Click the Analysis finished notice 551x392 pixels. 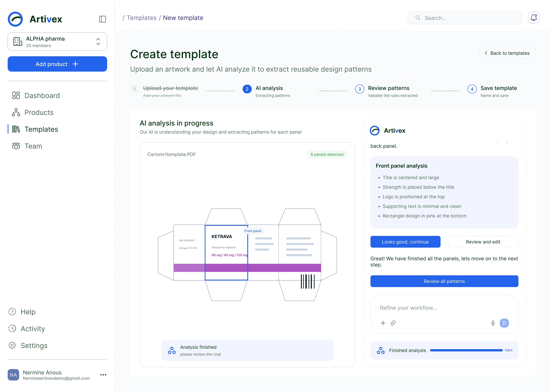click(247, 350)
